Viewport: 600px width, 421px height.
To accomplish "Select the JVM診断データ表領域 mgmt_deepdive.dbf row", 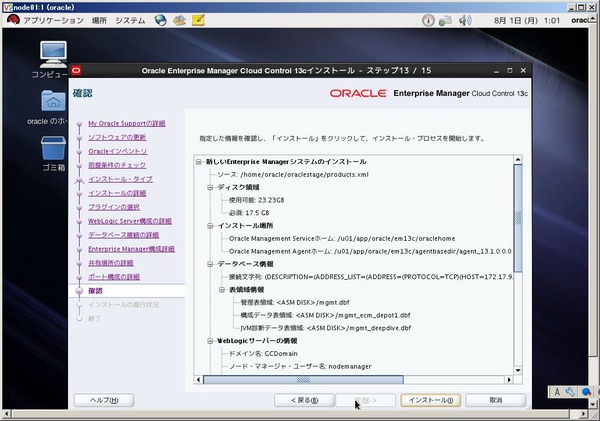I will click(326, 328).
